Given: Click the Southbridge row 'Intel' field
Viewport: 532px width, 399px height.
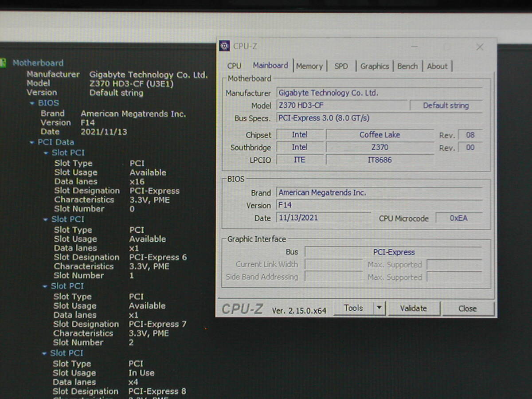Looking at the screenshot, I should click(300, 147).
